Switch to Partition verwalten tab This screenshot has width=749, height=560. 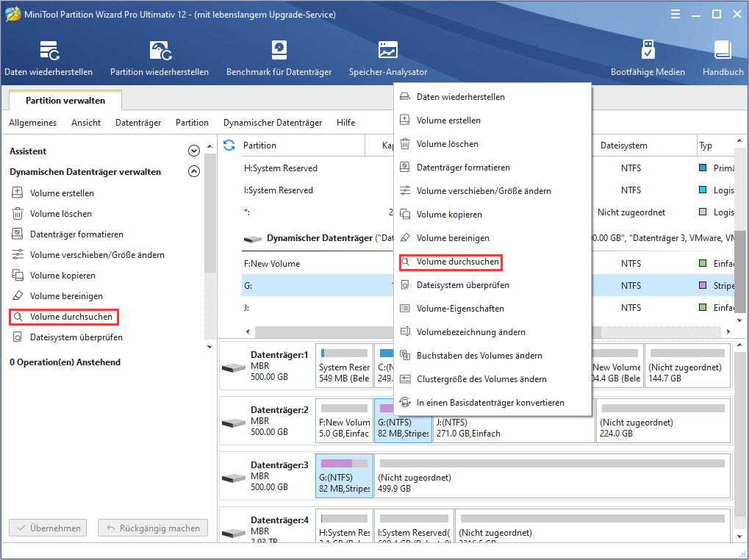click(x=65, y=100)
